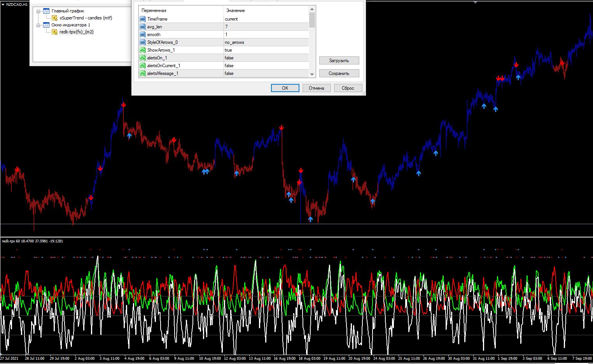Select the xSuperTrend indicator function icon
This screenshot has height=364, width=593.
[55, 18]
